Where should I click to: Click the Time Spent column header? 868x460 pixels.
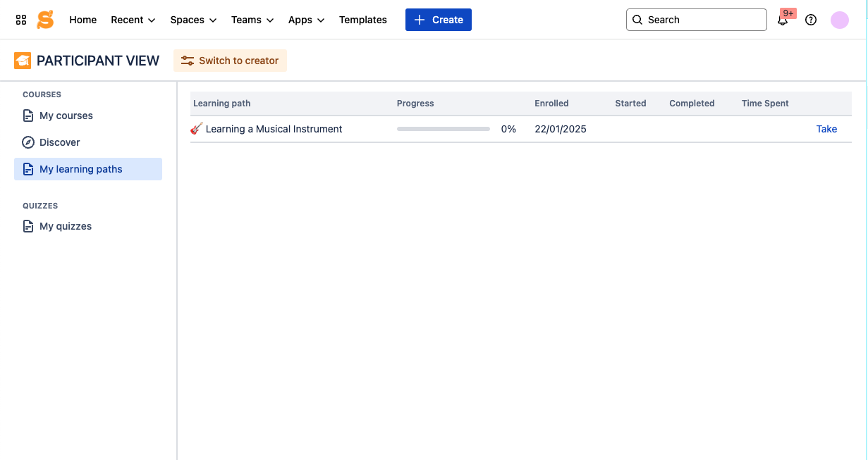[765, 103]
